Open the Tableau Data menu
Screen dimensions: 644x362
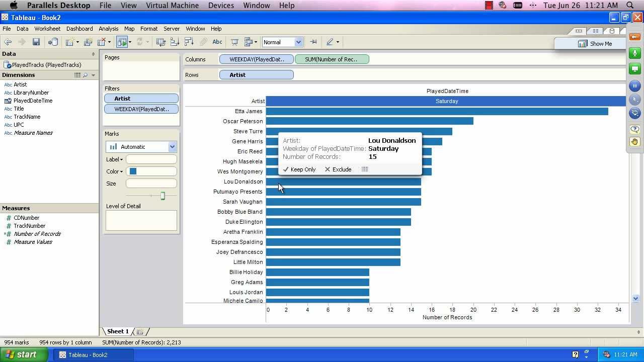coord(23,29)
